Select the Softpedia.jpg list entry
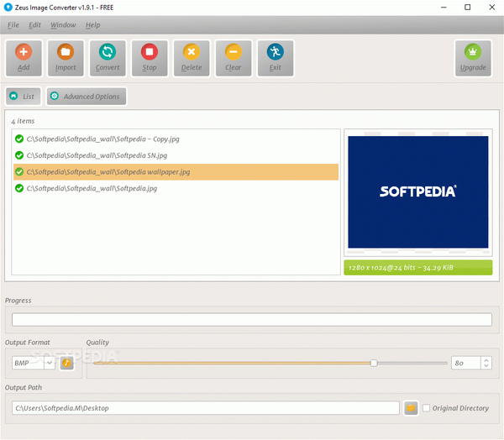 (x=176, y=188)
